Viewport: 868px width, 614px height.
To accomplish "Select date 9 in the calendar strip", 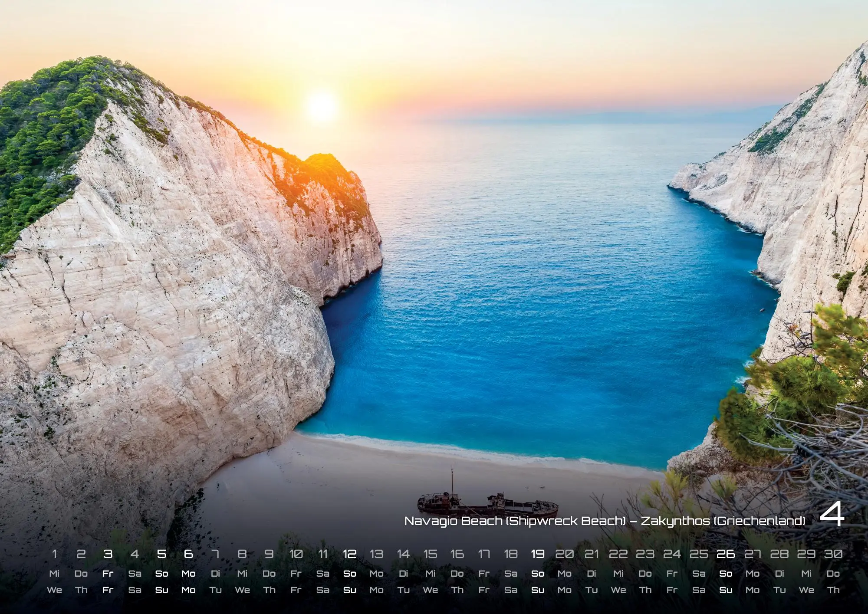I will pos(269,554).
